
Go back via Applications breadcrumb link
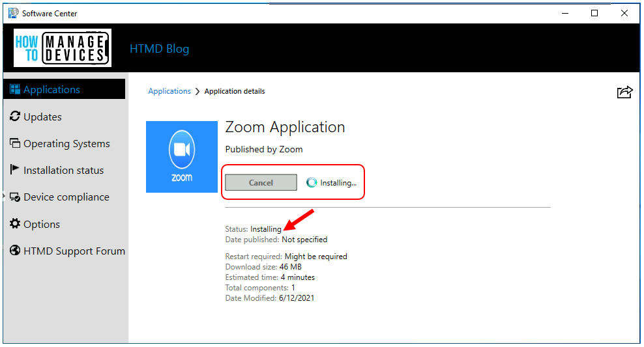click(x=169, y=91)
